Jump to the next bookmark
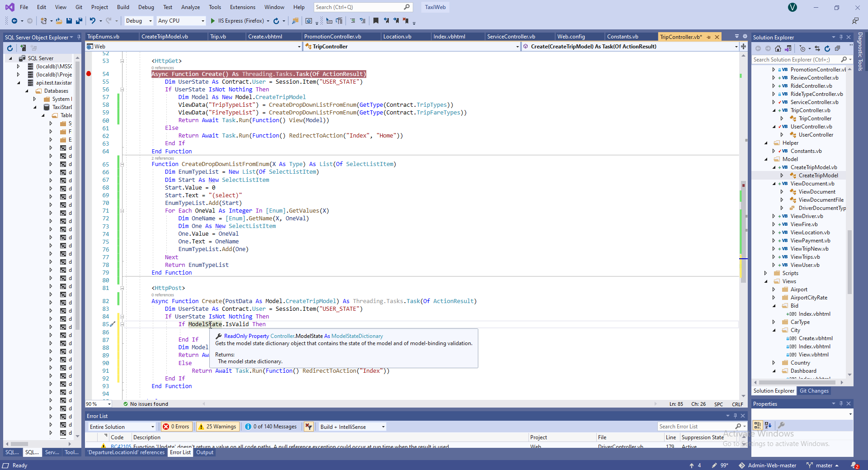This screenshot has height=470, width=868. pyautogui.click(x=396, y=21)
